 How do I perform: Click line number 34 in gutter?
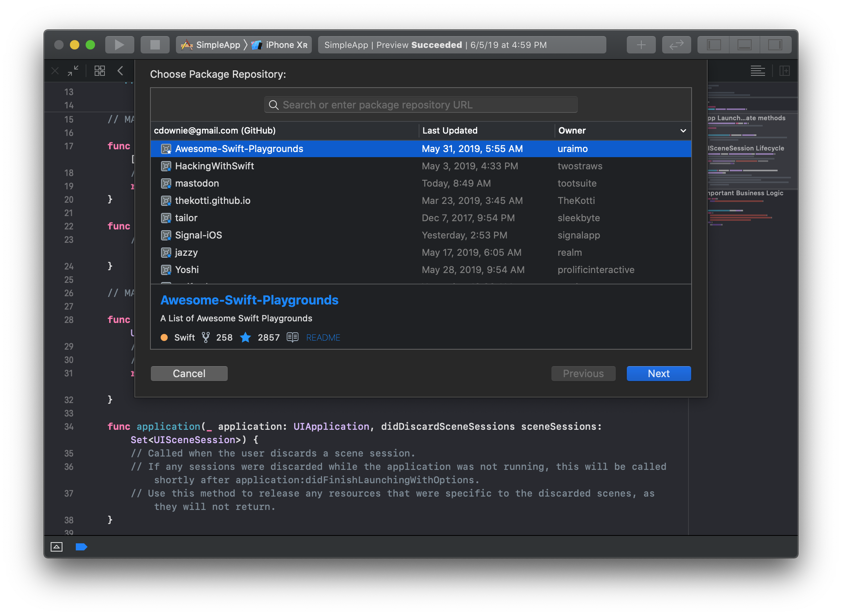69,427
